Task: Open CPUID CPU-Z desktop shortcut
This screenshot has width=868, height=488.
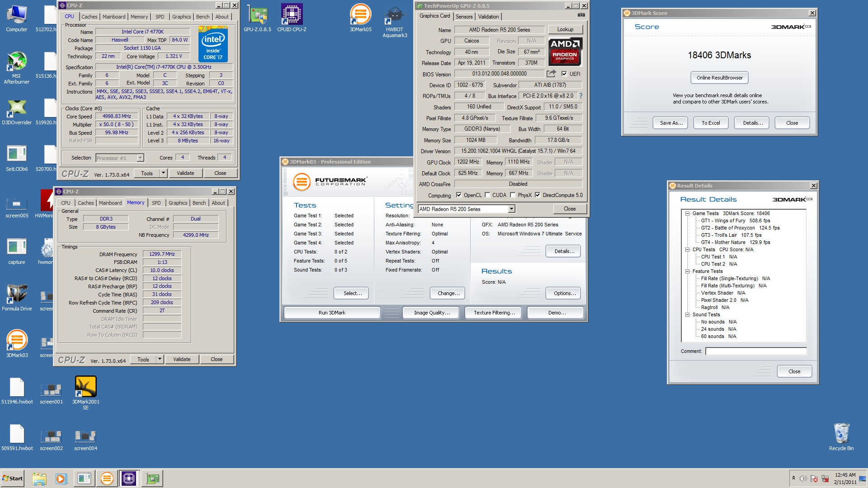Action: (x=292, y=19)
